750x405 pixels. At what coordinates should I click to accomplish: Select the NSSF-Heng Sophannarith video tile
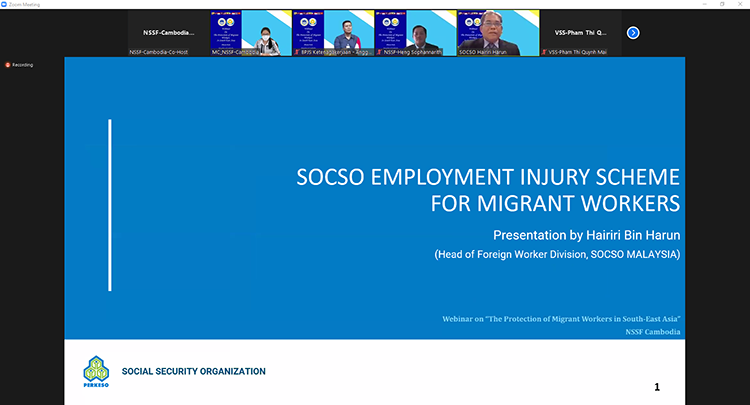click(x=416, y=33)
